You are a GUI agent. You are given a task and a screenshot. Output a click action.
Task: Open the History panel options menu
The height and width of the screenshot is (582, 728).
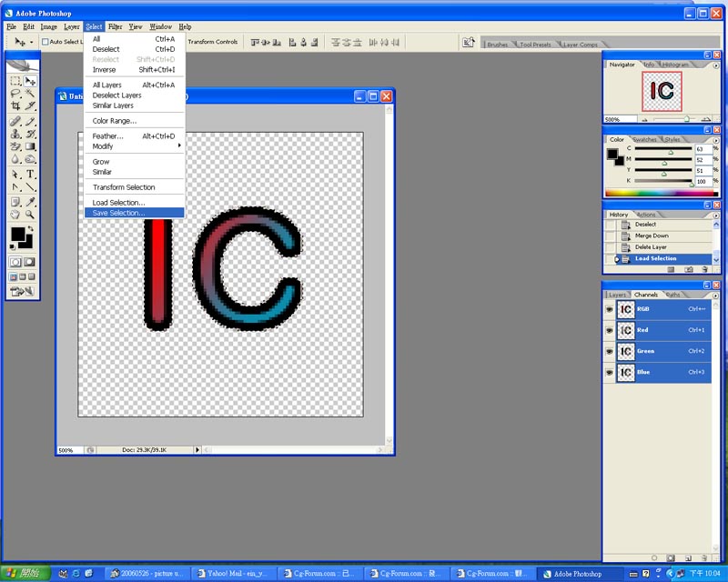[716, 216]
